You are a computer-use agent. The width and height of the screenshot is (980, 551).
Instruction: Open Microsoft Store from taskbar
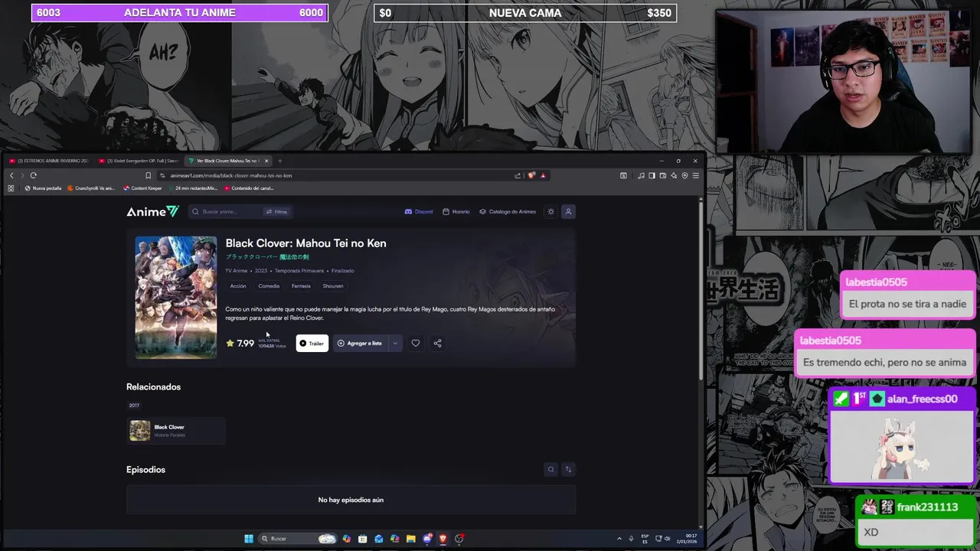[362, 539]
